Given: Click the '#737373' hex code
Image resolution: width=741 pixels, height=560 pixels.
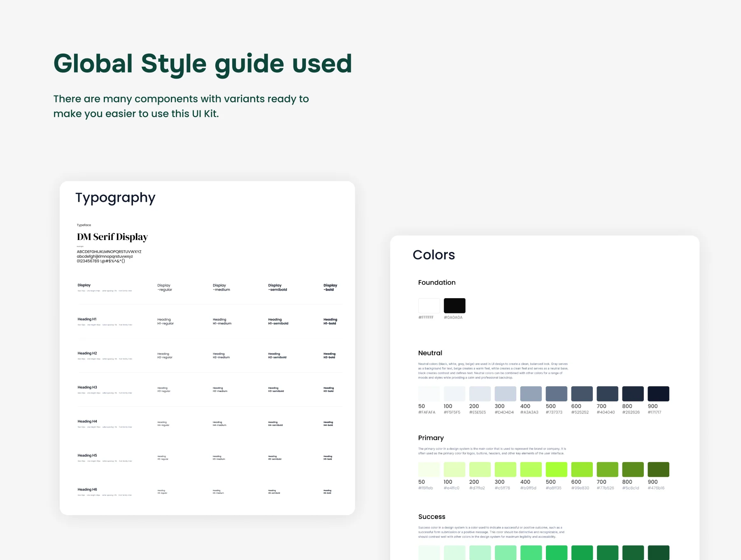Looking at the screenshot, I should [554, 412].
